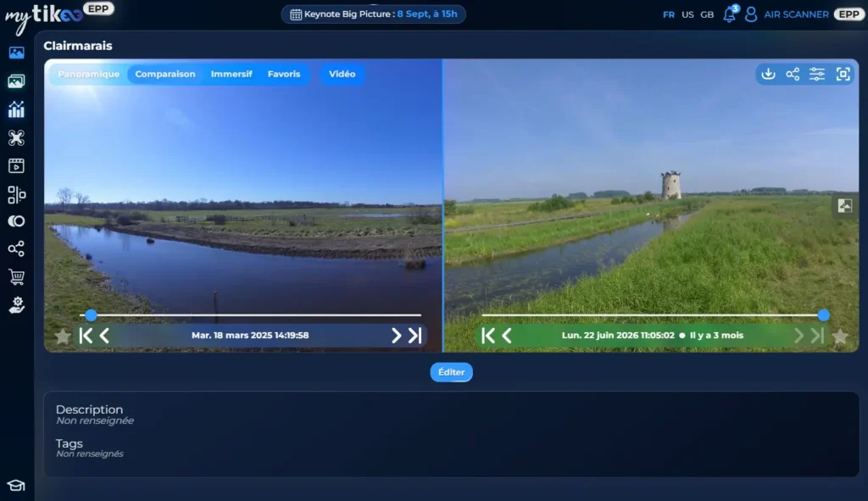Open the photos section in sidebar

(x=16, y=53)
